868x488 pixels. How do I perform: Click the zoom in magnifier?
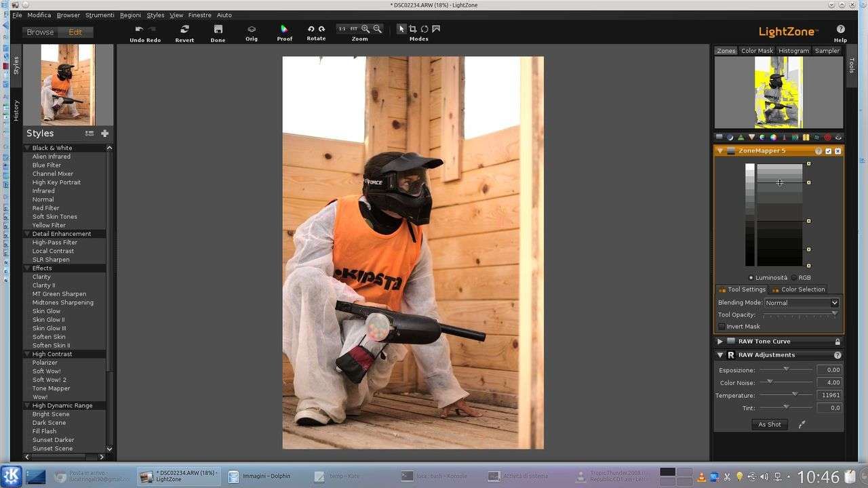point(366,29)
